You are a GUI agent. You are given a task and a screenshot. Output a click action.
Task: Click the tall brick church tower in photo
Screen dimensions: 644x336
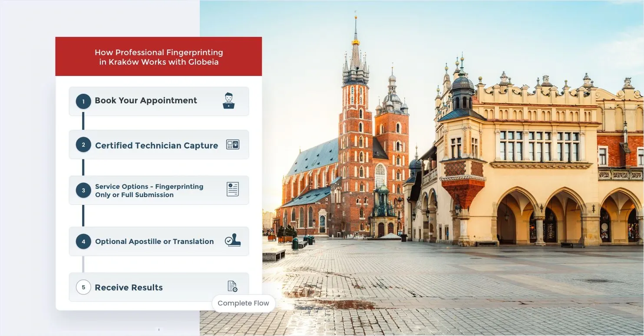point(356,130)
